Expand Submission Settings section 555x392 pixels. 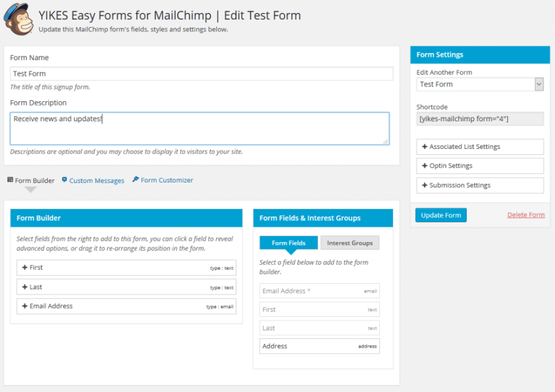click(x=480, y=185)
